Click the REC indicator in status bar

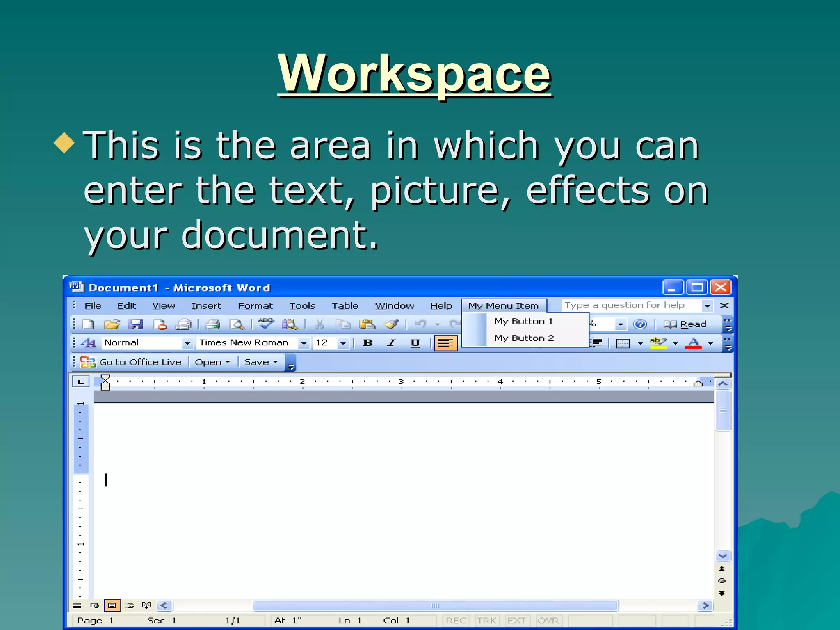(456, 621)
